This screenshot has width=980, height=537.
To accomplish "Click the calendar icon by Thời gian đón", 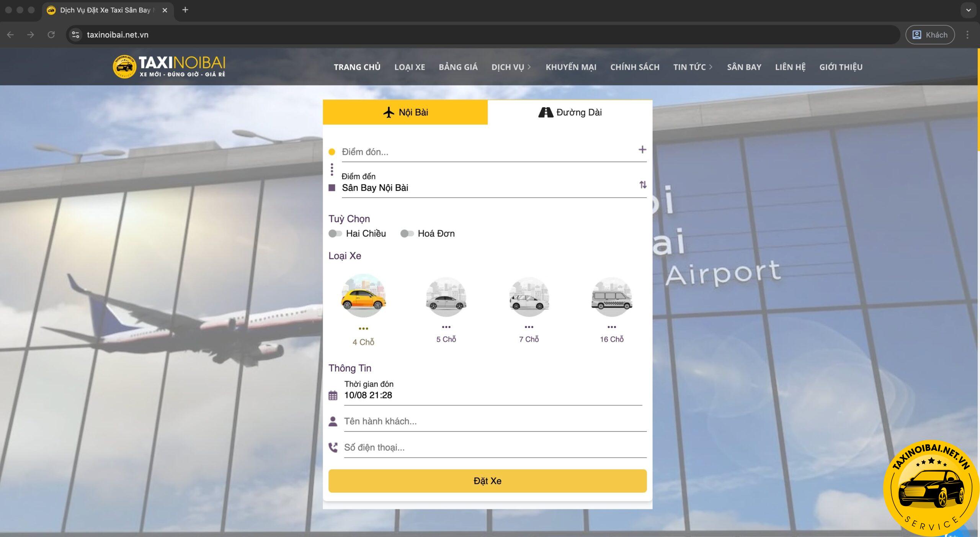I will (333, 395).
